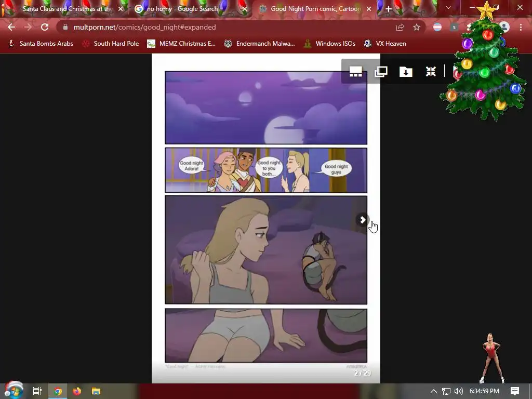The height and width of the screenshot is (399, 532).
Task: Expand the hidden system tray icons
Action: [434, 391]
